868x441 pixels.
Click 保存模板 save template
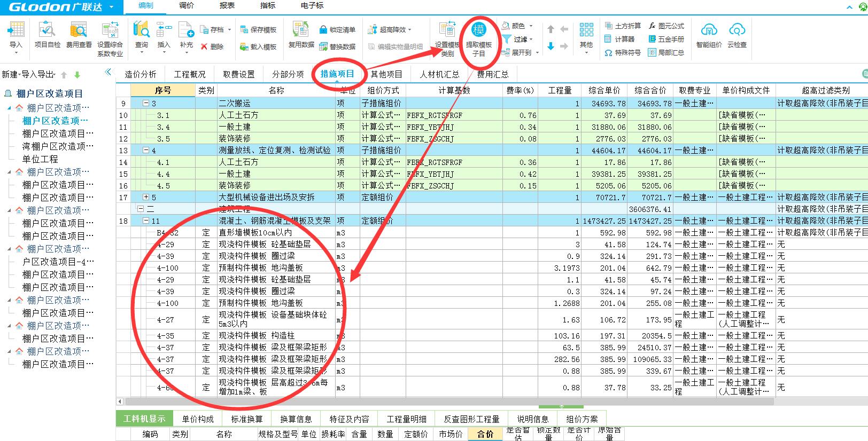[258, 30]
